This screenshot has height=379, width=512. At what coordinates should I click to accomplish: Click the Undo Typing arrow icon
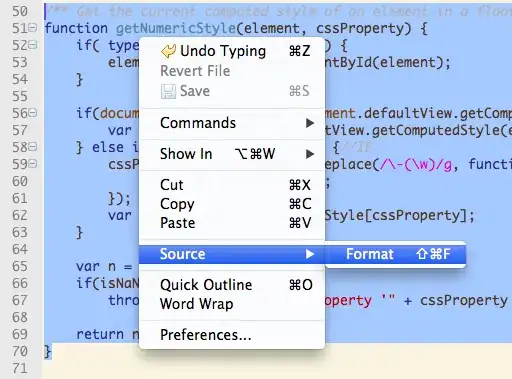click(168, 51)
